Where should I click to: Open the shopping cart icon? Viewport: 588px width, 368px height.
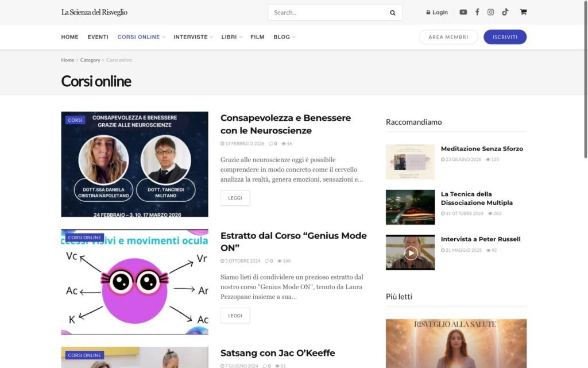tap(523, 12)
